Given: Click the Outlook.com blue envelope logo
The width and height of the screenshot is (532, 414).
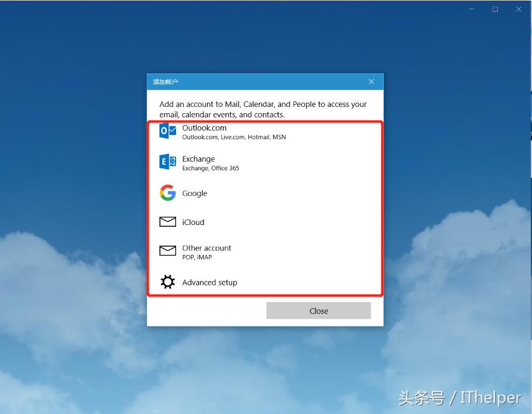Looking at the screenshot, I should coord(168,132).
